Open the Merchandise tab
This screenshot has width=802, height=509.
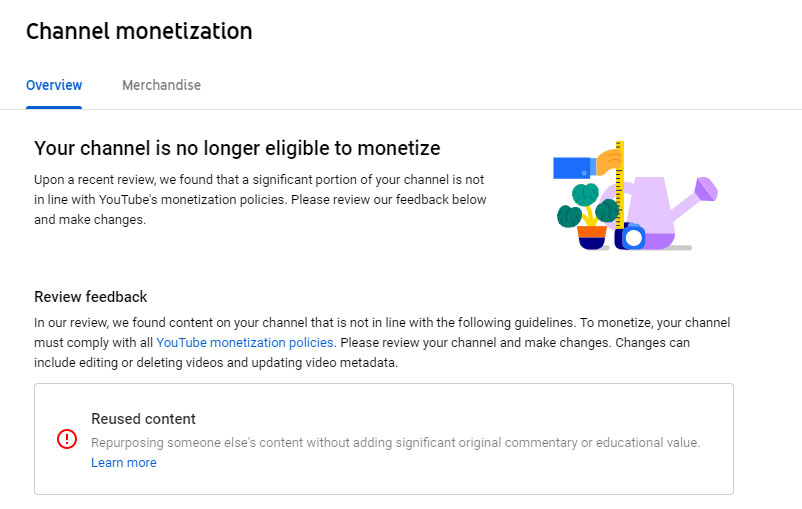(161, 85)
